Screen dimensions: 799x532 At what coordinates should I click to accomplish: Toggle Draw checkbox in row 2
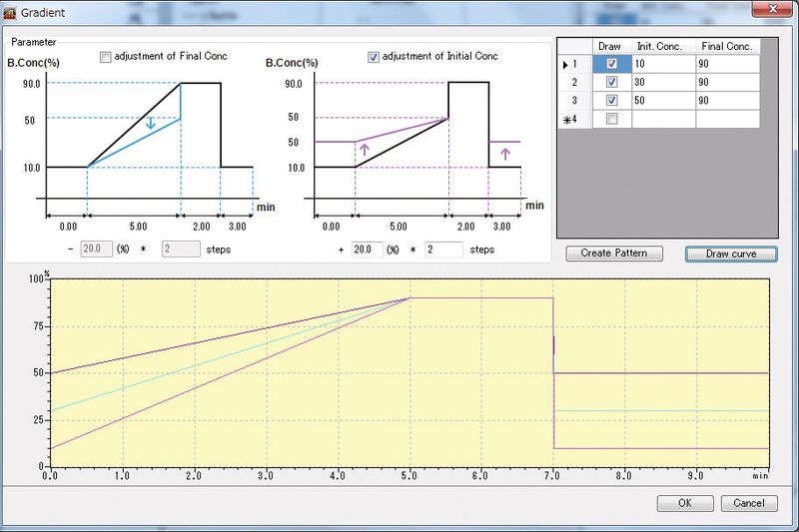pyautogui.click(x=612, y=82)
